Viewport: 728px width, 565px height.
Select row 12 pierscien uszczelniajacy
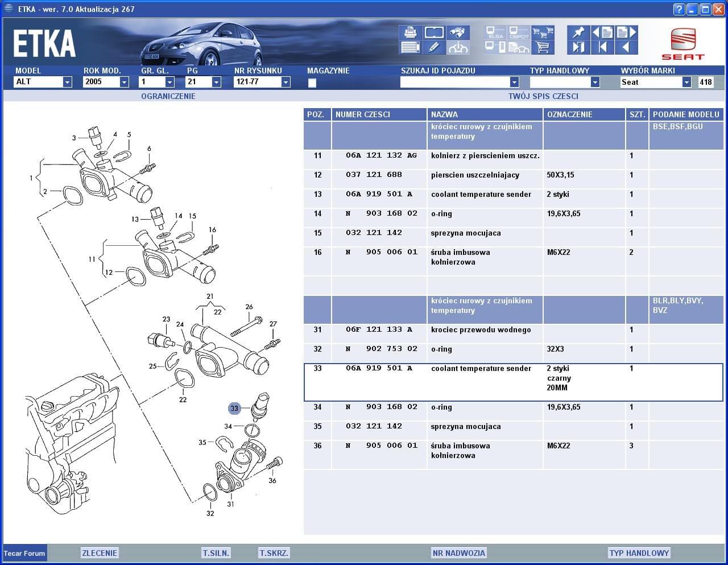coord(514,178)
